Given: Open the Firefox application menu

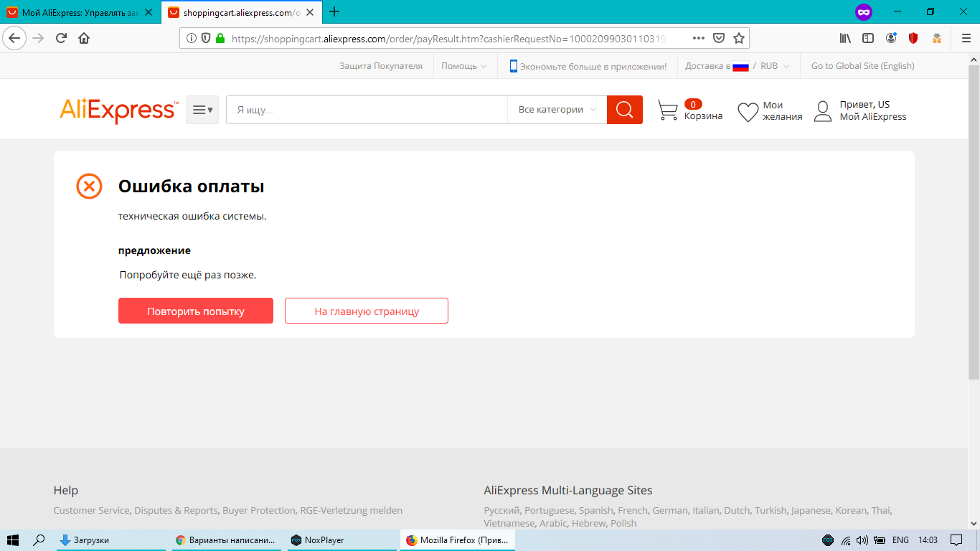Looking at the screenshot, I should point(966,38).
